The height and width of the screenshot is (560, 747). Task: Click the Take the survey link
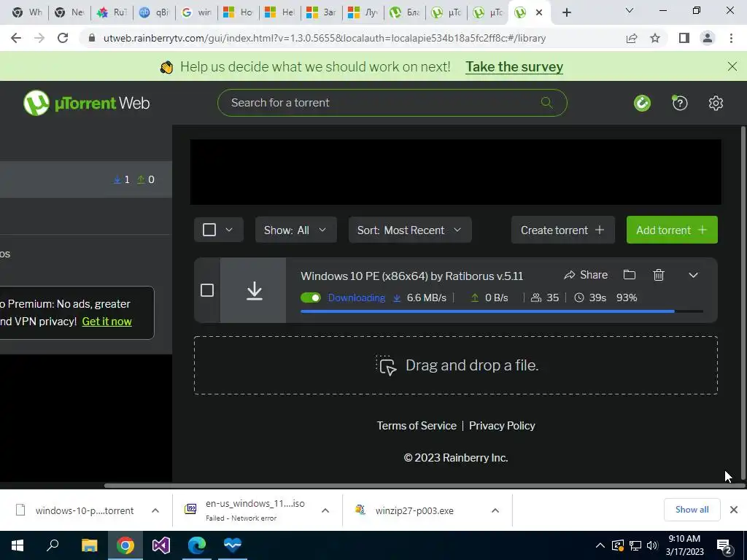click(514, 66)
